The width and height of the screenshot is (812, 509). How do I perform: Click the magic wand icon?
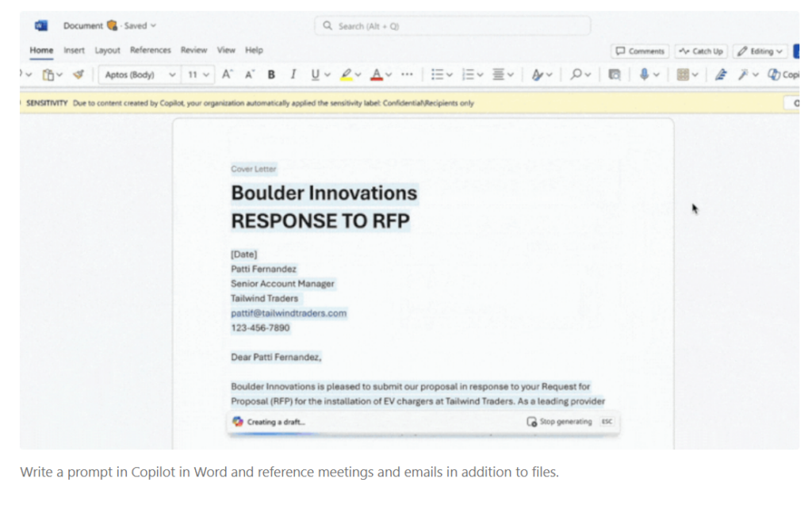[x=743, y=75]
